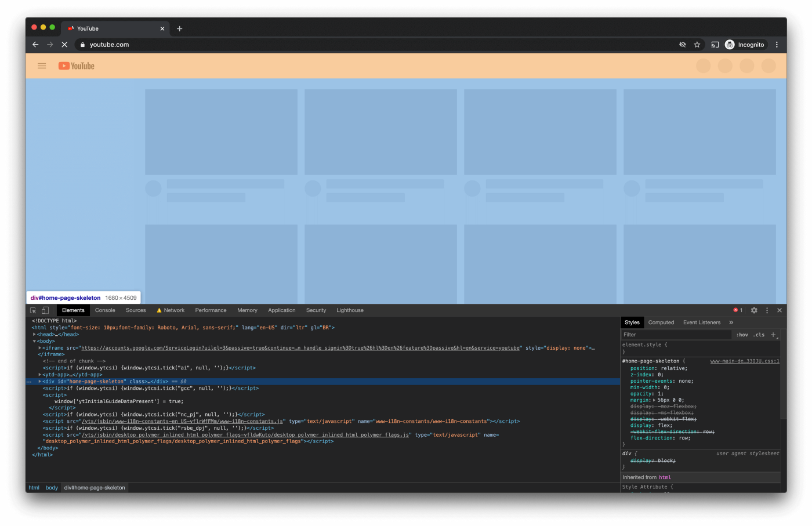Image resolution: width=812 pixels, height=526 pixels.
Task: Close the DevTools panel with the X
Action: click(780, 310)
